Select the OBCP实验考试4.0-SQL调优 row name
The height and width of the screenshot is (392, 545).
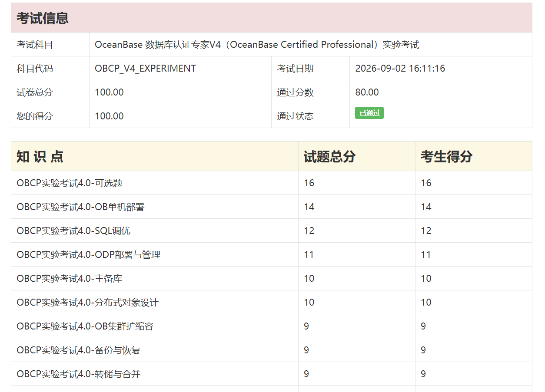tap(73, 231)
